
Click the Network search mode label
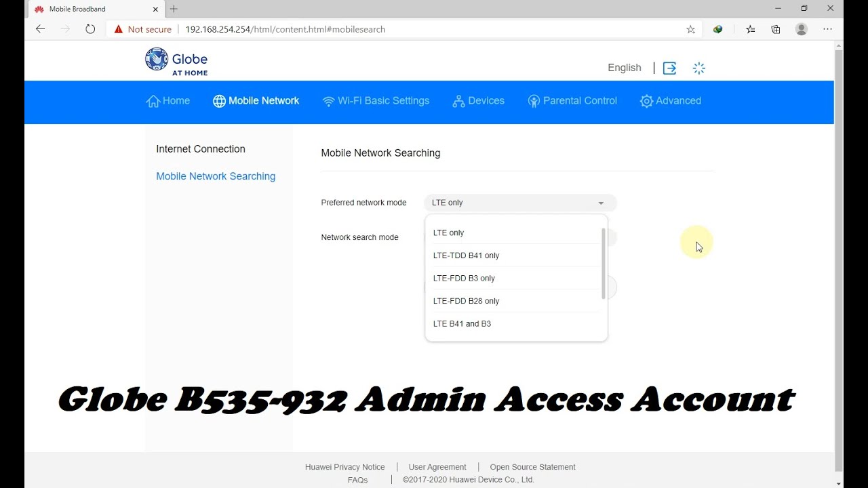coord(359,237)
